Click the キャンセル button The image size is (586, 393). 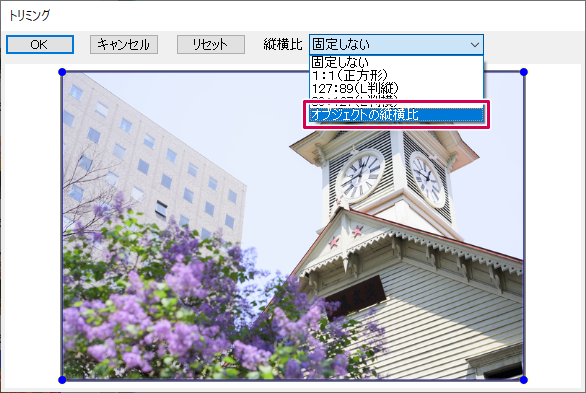pos(124,44)
